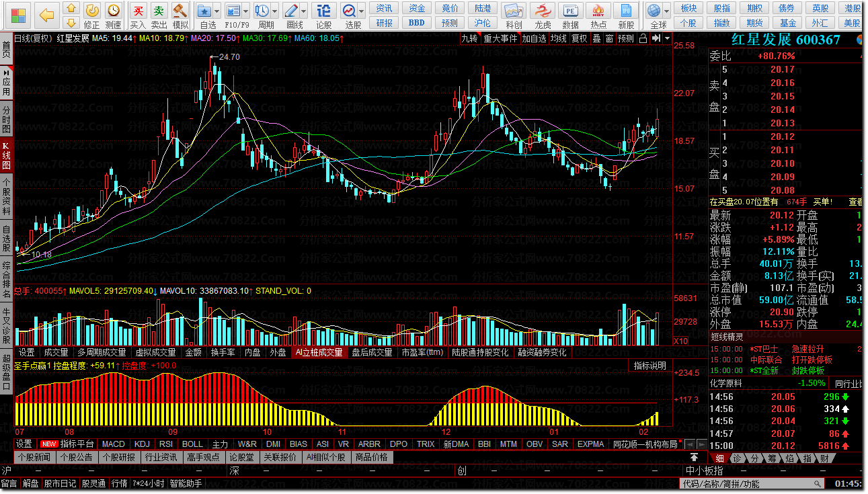Open the colorful home squares icon

[x=18, y=14]
